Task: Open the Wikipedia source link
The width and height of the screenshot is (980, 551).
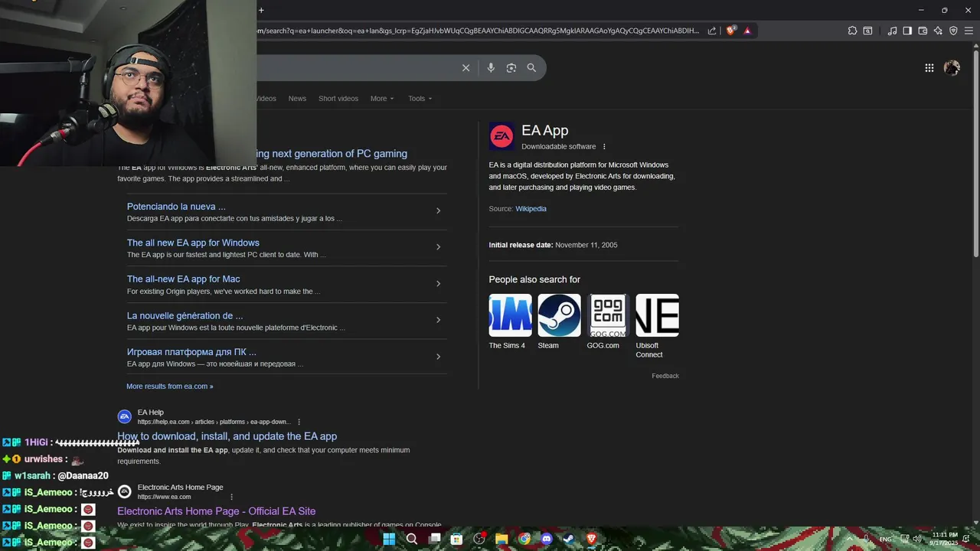Action: 531,209
